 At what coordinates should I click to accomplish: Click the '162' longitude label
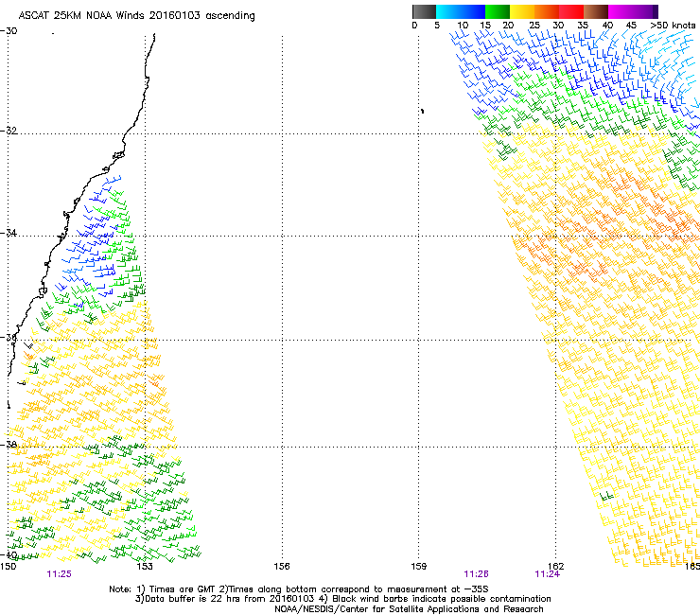(x=556, y=567)
